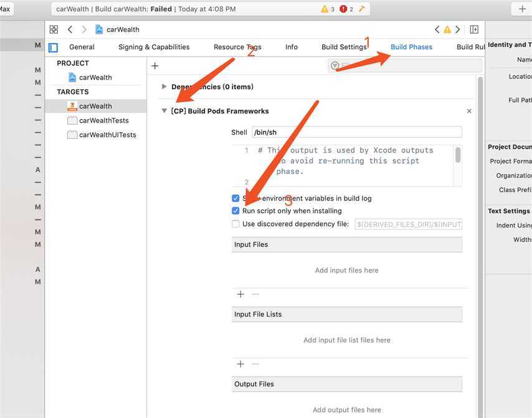Click the script editor's vertical scrollbar
Screen dimensions: 532x418
(x=458, y=154)
